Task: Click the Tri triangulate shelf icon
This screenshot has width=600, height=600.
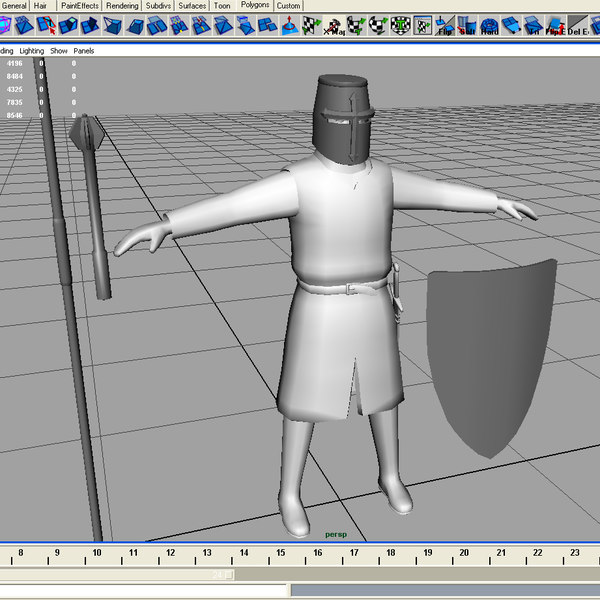Action: pos(533,26)
